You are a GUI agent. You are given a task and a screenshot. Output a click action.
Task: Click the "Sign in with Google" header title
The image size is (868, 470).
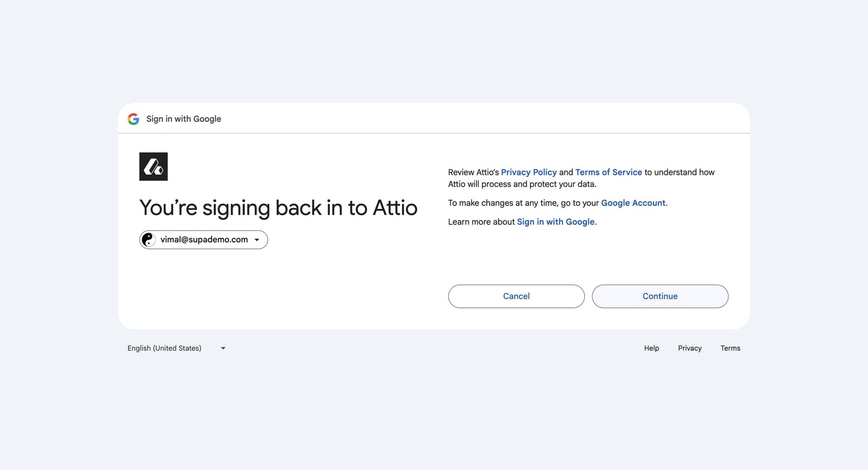[x=184, y=119]
